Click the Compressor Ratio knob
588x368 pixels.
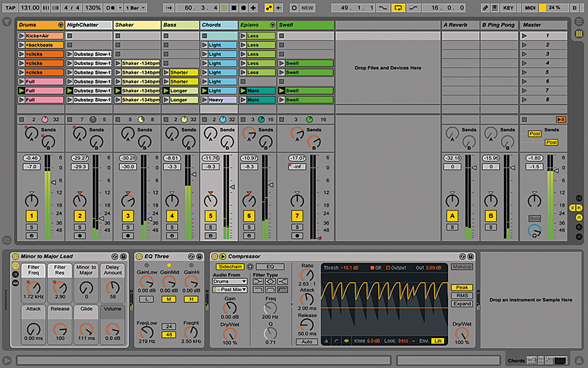pos(307,275)
